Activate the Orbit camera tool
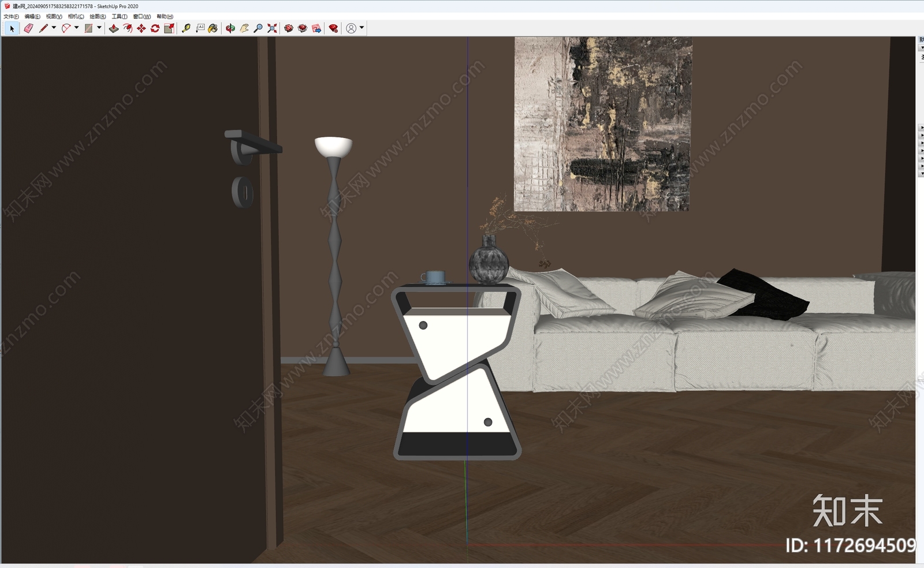 [230, 28]
